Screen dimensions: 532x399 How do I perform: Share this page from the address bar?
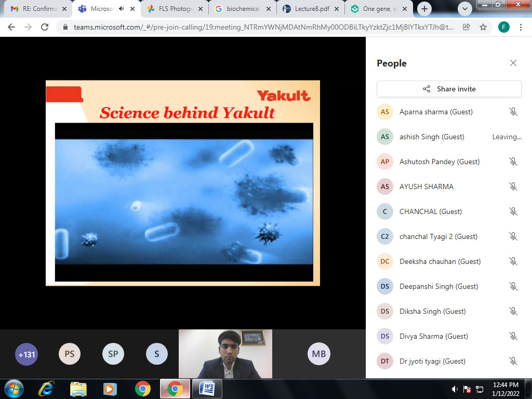click(x=467, y=27)
